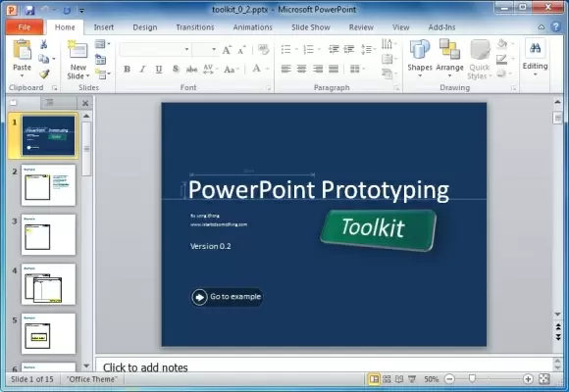
Task: Toggle Bullets list button
Action: [285, 49]
